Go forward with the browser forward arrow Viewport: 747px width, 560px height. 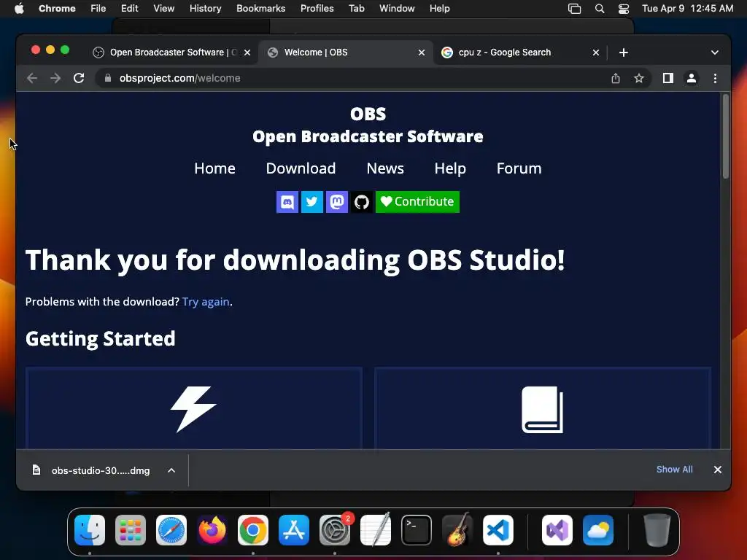55,78
